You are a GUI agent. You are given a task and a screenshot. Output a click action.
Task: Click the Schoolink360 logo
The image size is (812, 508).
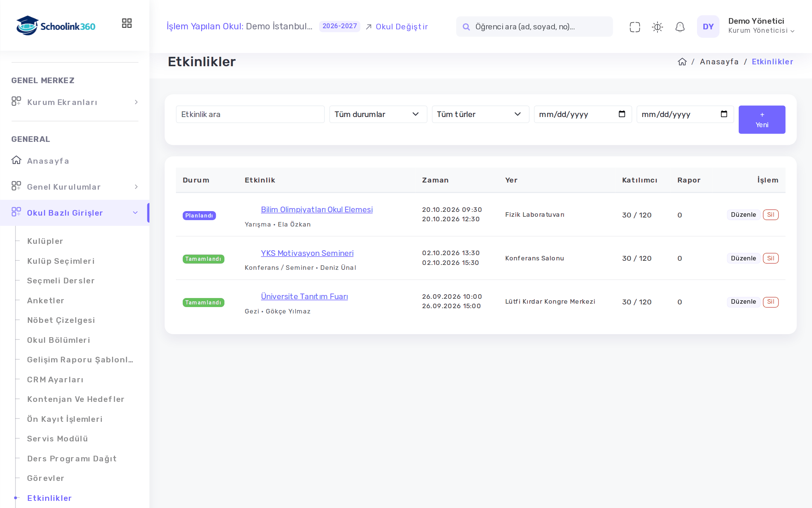pos(56,26)
